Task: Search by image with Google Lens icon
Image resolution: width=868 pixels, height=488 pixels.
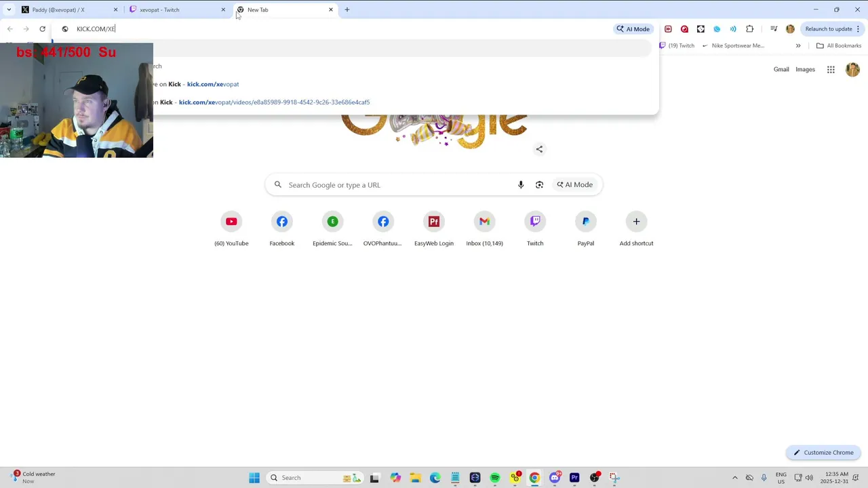Action: [x=539, y=184]
